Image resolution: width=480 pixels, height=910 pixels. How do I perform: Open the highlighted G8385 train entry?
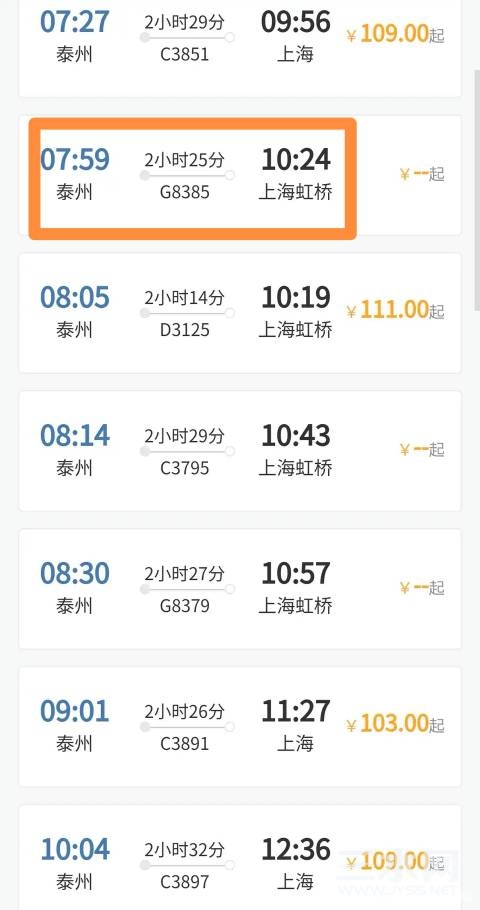(240, 175)
